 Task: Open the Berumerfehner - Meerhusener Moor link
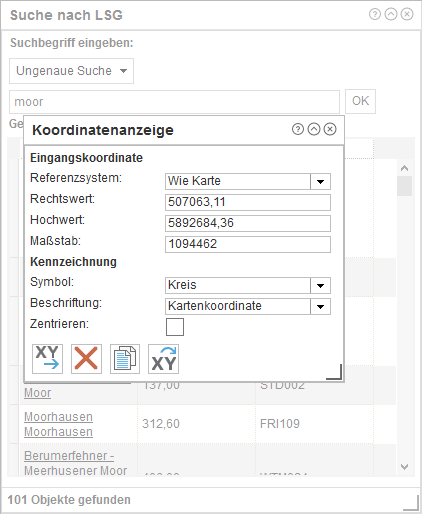75,463
